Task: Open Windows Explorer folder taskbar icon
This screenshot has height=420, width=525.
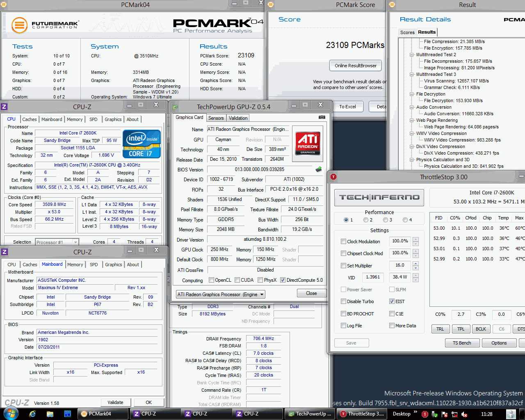Action: tap(50, 414)
